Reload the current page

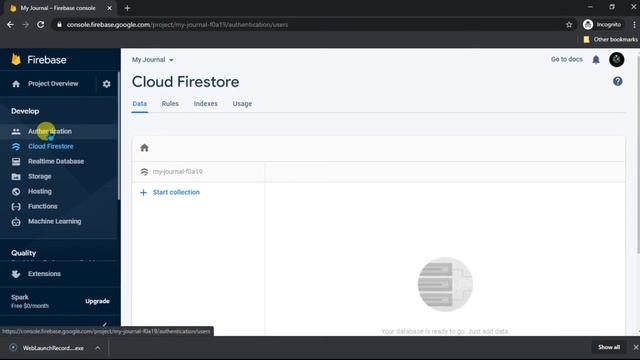click(x=40, y=25)
